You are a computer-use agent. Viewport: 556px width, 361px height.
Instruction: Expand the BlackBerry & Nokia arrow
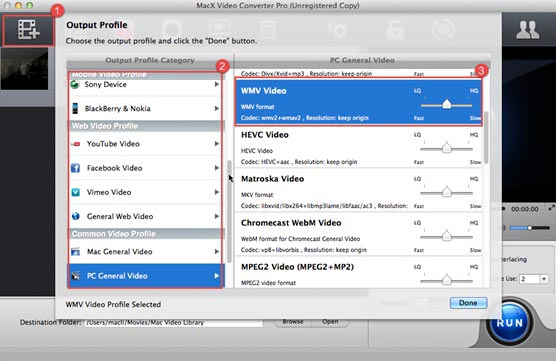(x=216, y=108)
